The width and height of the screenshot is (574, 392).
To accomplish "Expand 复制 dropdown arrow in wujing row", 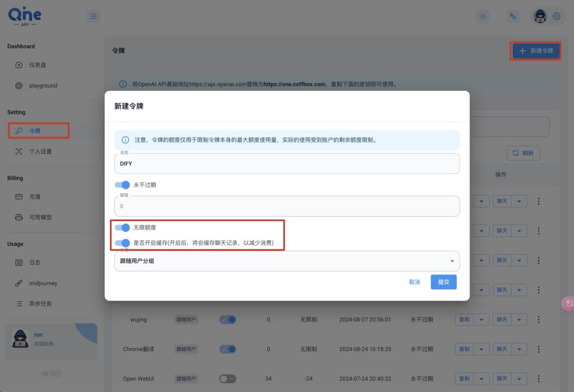I will pos(482,319).
